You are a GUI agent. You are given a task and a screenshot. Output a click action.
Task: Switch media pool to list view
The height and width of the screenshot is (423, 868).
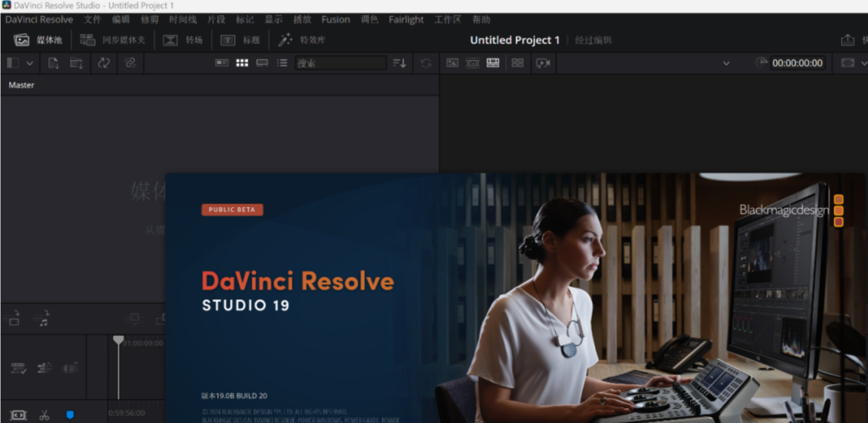[282, 63]
